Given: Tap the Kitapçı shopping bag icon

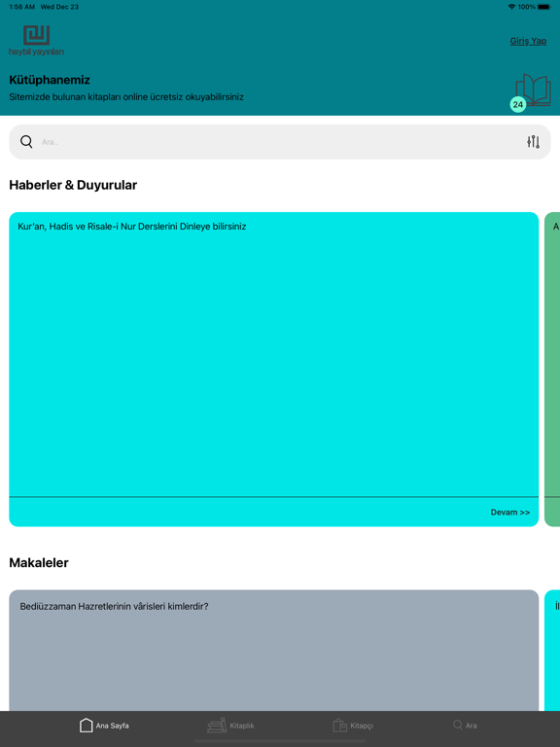Looking at the screenshot, I should (x=339, y=725).
